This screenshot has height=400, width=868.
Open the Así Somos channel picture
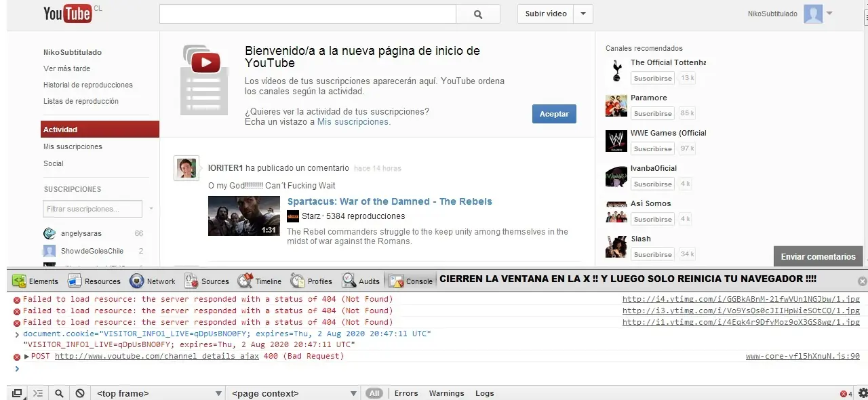[x=616, y=212]
